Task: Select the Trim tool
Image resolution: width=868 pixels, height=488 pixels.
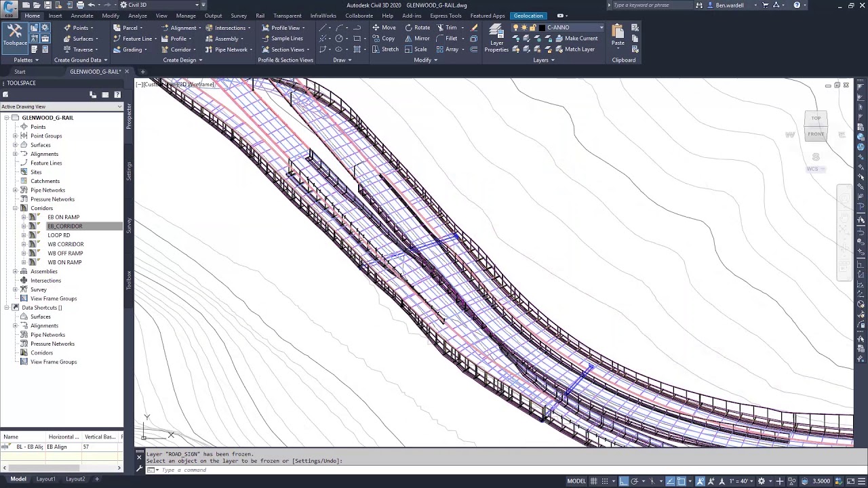Action: click(x=446, y=28)
